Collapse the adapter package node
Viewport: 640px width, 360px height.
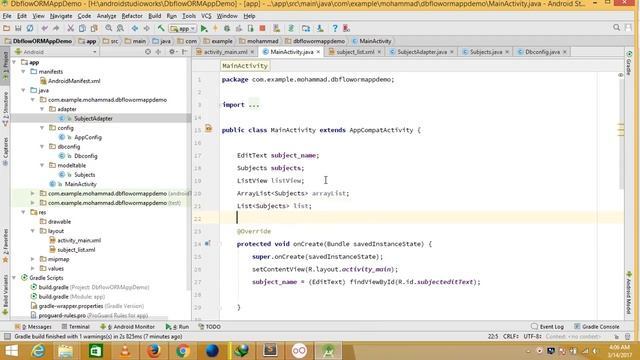coord(42,109)
